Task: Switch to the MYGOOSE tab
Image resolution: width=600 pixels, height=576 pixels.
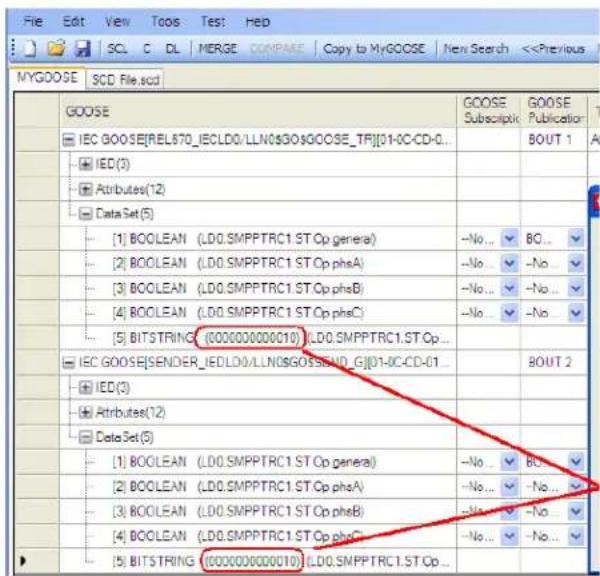Action: point(47,78)
